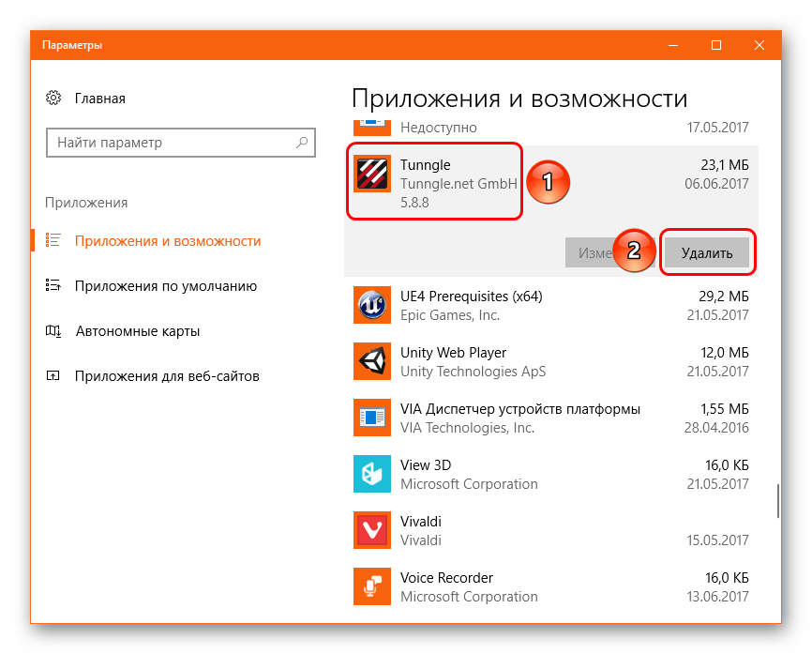The image size is (812, 654).
Task: Click the 12,0 МБ size value
Action: tap(725, 353)
